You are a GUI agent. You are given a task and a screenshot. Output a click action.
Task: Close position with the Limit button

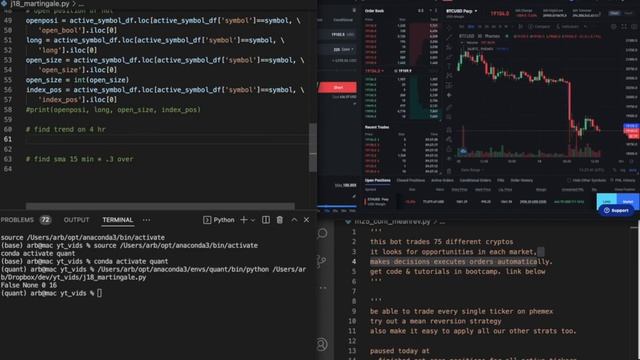pyautogui.click(x=607, y=201)
